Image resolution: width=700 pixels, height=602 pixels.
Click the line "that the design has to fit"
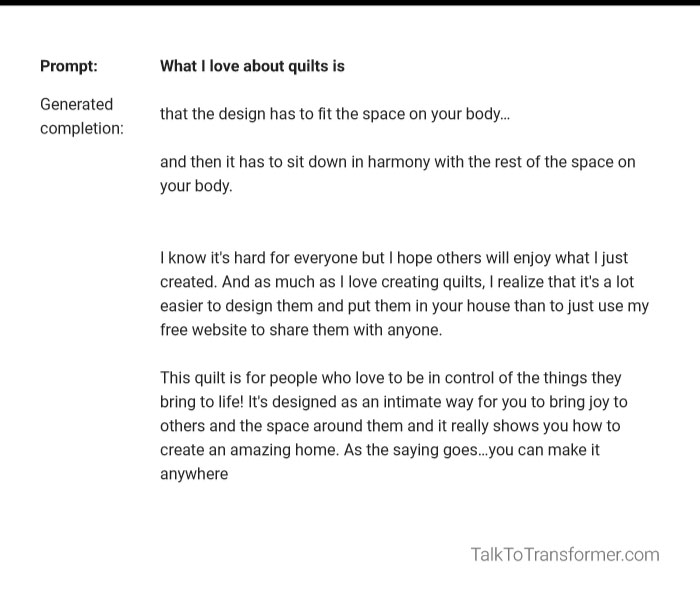[x=335, y=114]
